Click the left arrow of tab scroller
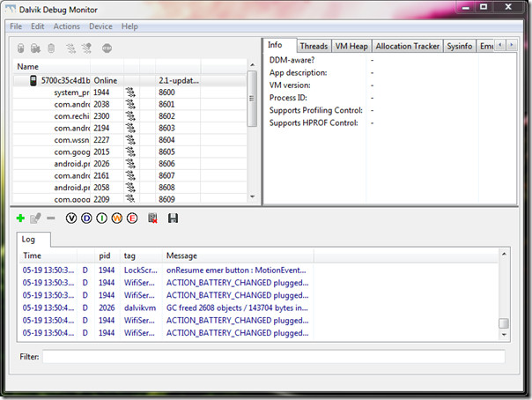532x400 pixels. point(499,45)
